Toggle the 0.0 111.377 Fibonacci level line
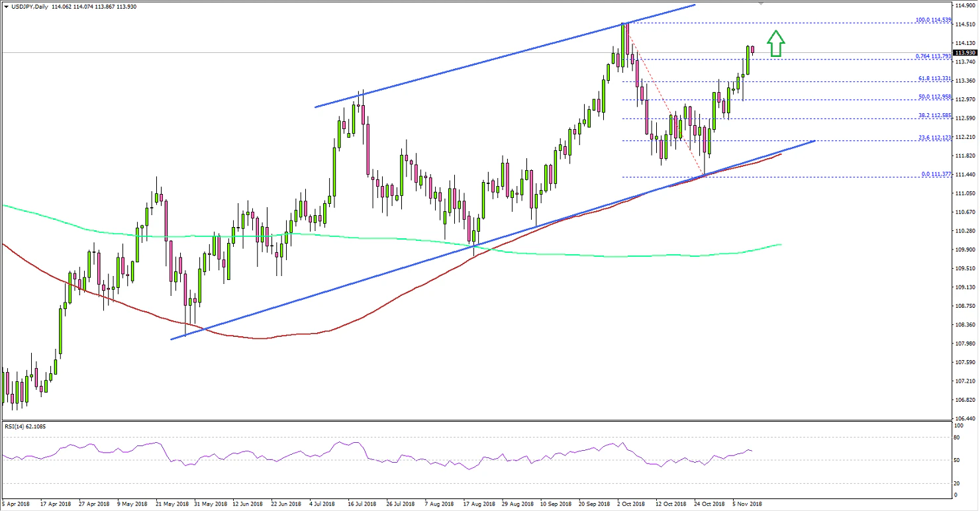This screenshot has height=511, width=980. [795, 176]
